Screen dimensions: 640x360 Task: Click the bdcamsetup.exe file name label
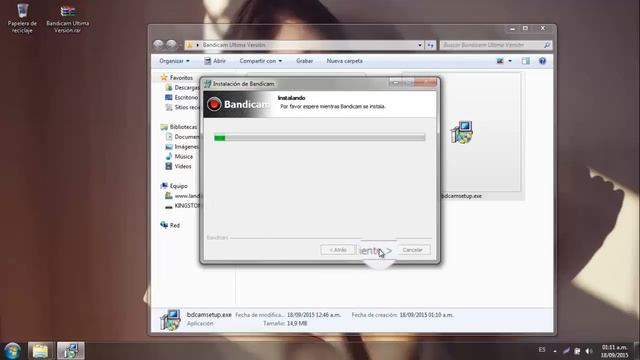pyautogui.click(x=462, y=196)
